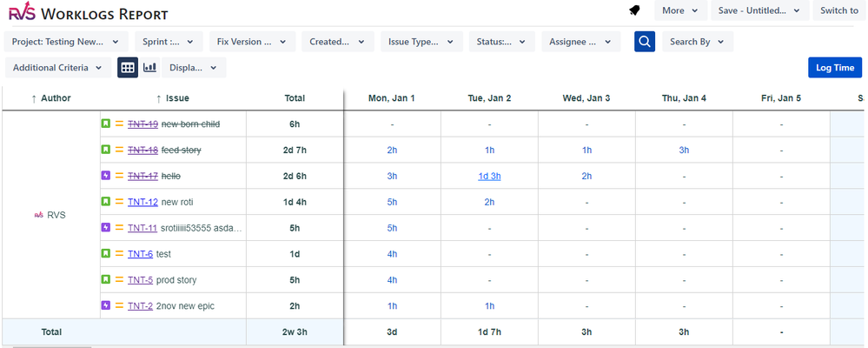The width and height of the screenshot is (868, 348).
Task: Click the bell notification icon
Action: coord(635,10)
